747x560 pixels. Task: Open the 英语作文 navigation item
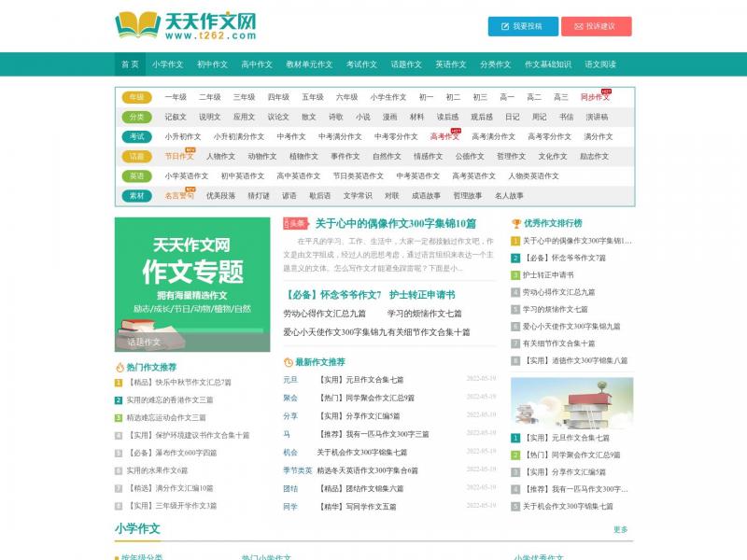point(451,64)
